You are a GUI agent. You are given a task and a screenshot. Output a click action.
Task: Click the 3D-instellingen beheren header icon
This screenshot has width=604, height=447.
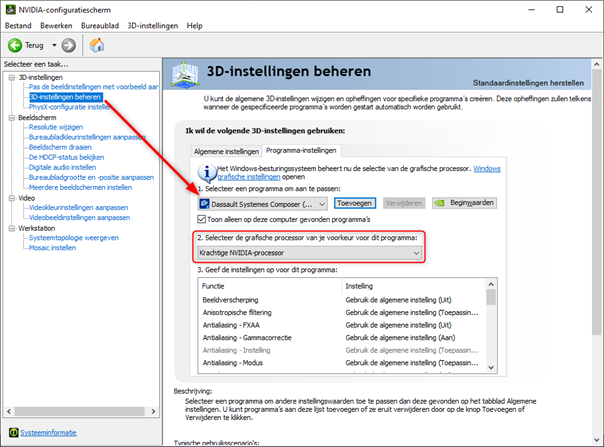[x=185, y=74]
